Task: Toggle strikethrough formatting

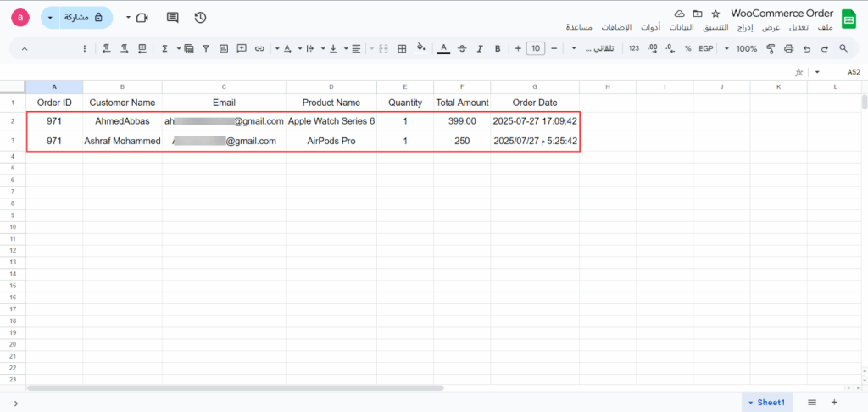Action: click(x=462, y=48)
